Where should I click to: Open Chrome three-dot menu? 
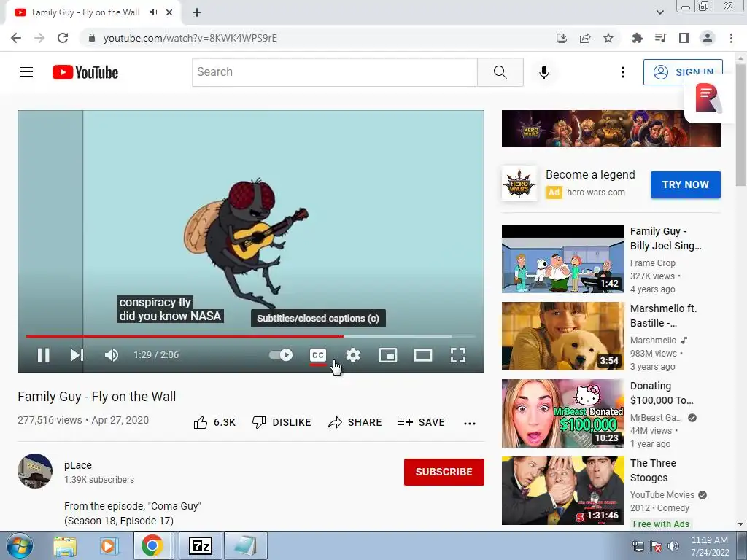coord(731,38)
